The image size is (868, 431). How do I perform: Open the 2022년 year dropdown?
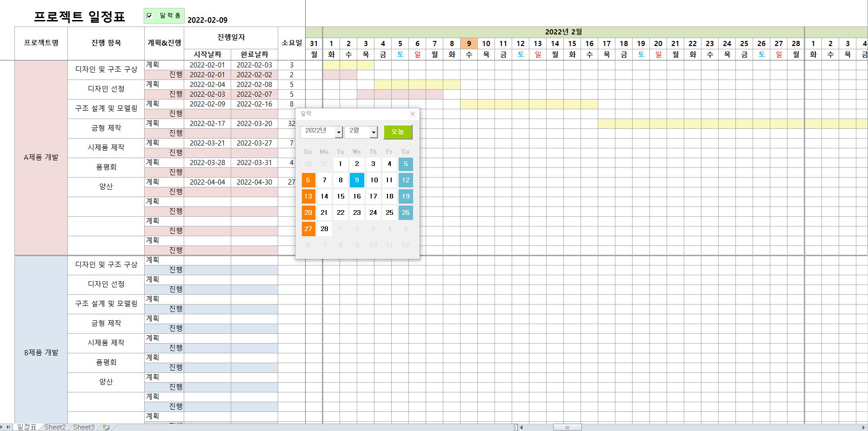pos(339,133)
